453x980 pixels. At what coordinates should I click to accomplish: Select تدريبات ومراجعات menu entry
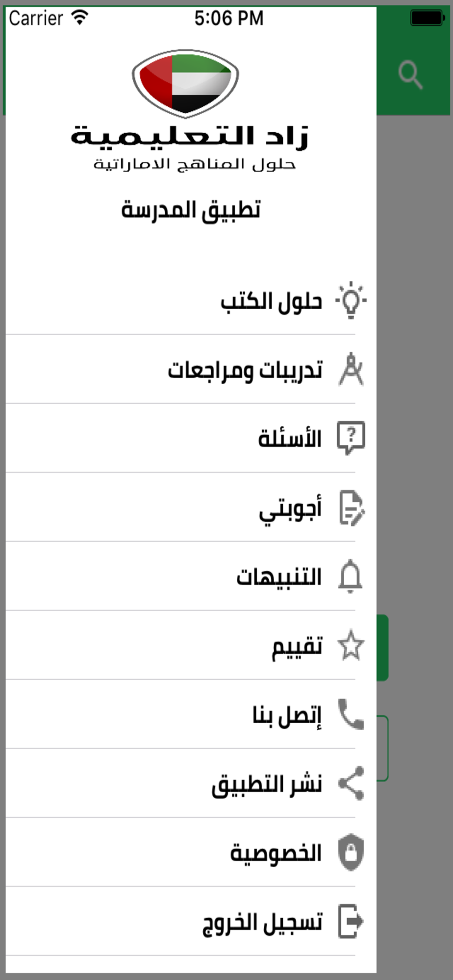tap(181, 369)
